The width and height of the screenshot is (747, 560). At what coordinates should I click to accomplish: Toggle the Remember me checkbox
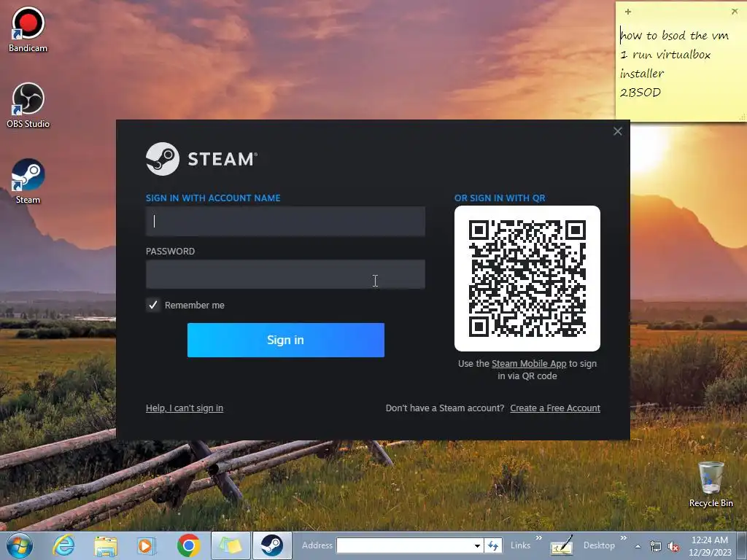pyautogui.click(x=153, y=305)
